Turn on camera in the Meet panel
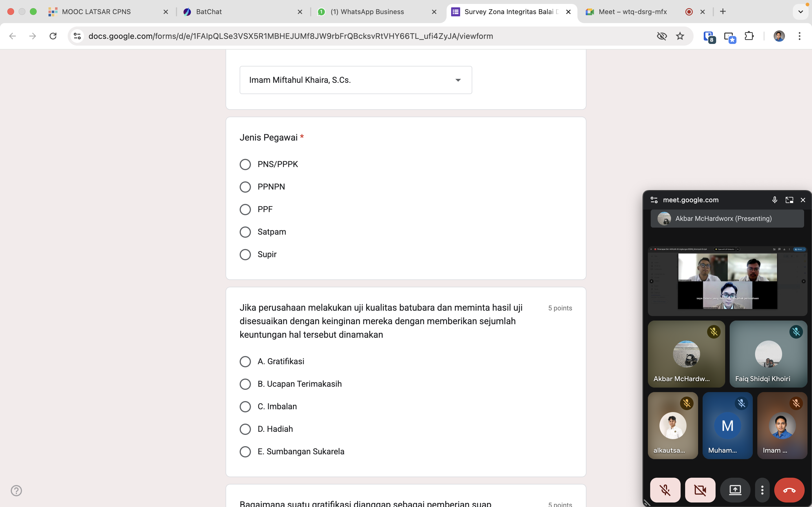 [700, 490]
